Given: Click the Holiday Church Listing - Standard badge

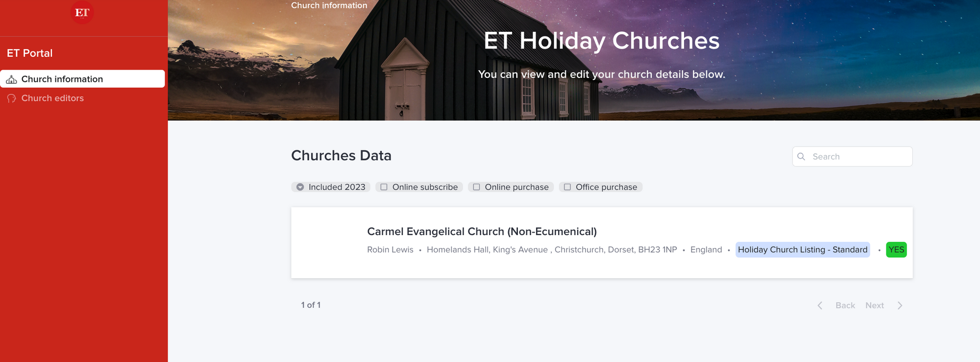Looking at the screenshot, I should click(x=802, y=250).
